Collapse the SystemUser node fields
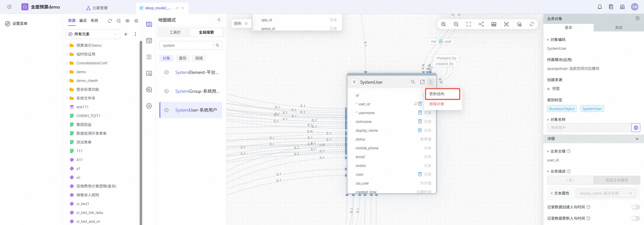The width and height of the screenshot is (644, 225). [354, 82]
